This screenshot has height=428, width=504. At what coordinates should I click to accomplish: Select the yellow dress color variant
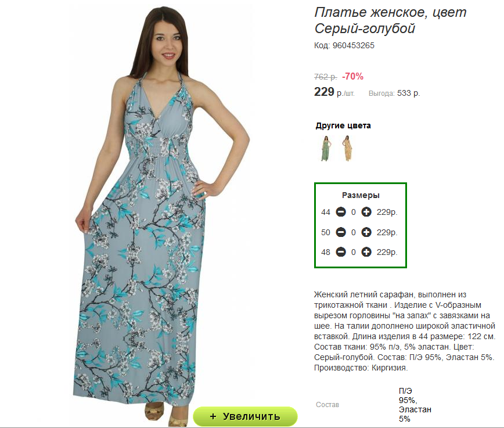point(347,148)
